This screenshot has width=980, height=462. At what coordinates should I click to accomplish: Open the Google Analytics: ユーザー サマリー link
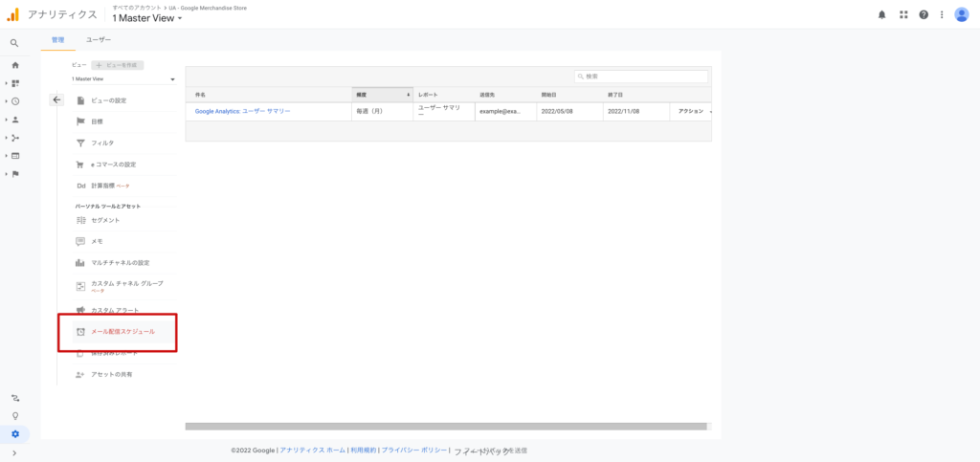click(x=242, y=111)
